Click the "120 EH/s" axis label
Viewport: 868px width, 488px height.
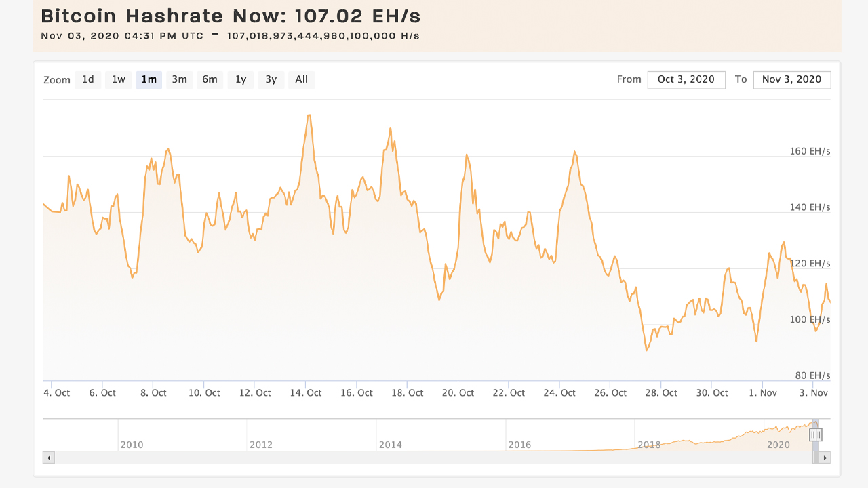810,263
